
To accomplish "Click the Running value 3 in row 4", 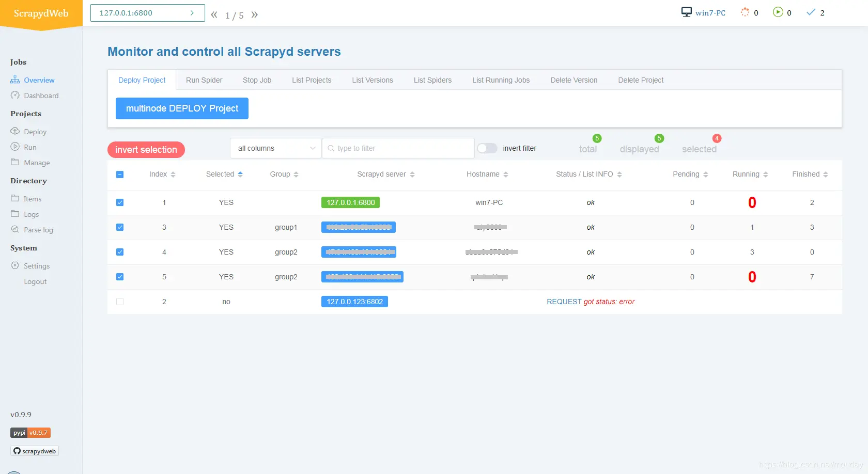I will (x=752, y=252).
